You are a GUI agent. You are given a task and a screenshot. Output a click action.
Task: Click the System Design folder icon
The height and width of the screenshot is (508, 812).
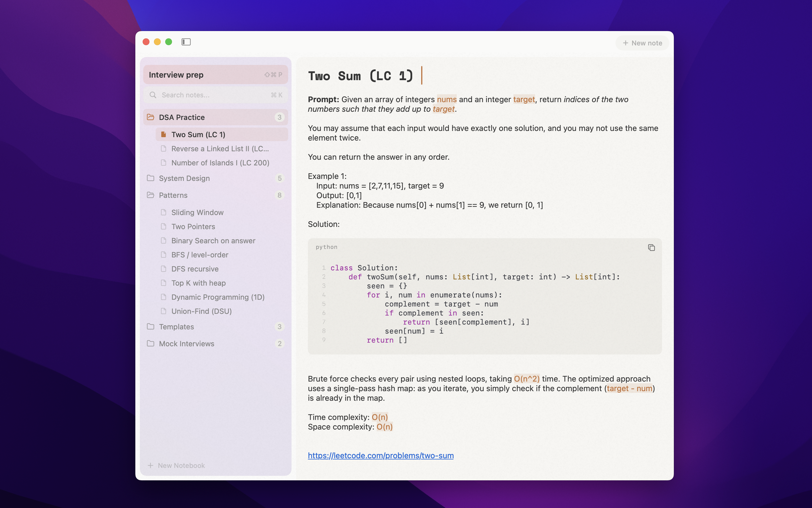tap(151, 178)
